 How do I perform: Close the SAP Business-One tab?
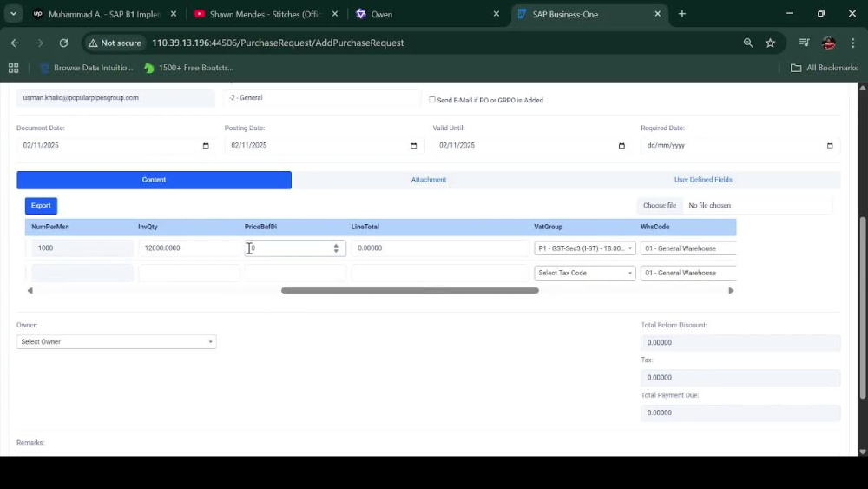658,14
